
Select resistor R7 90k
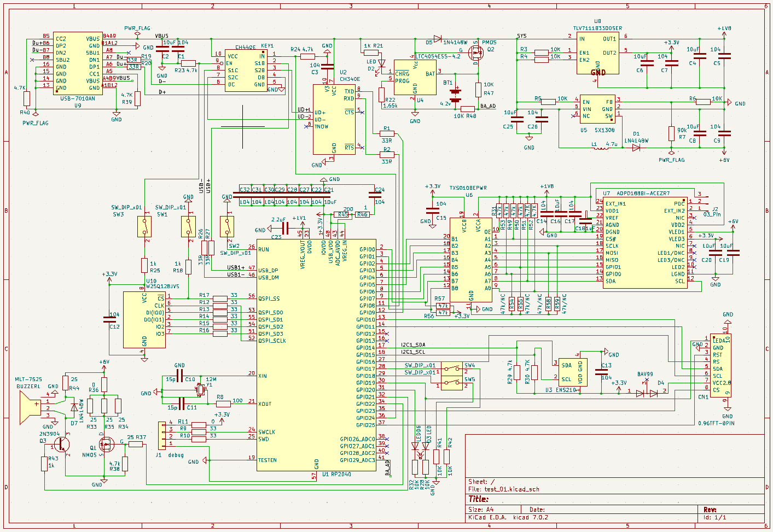pos(671,133)
